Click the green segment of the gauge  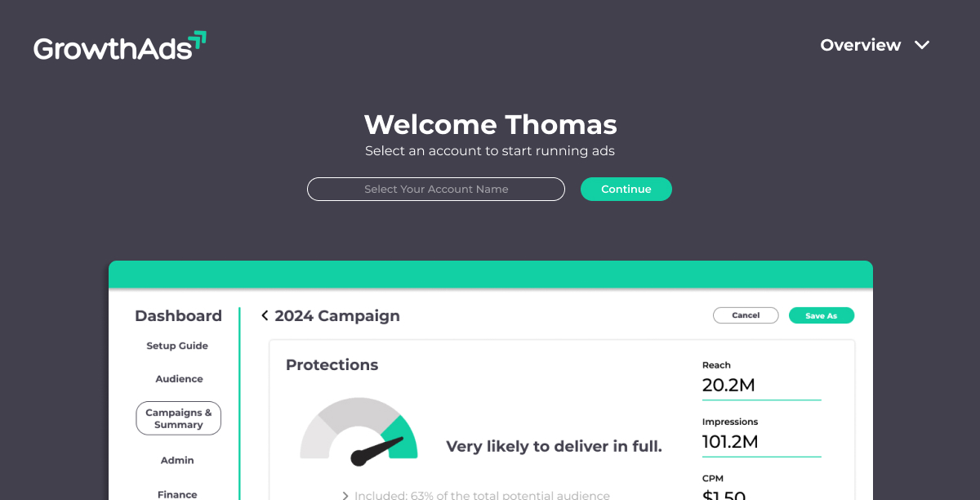click(401, 437)
